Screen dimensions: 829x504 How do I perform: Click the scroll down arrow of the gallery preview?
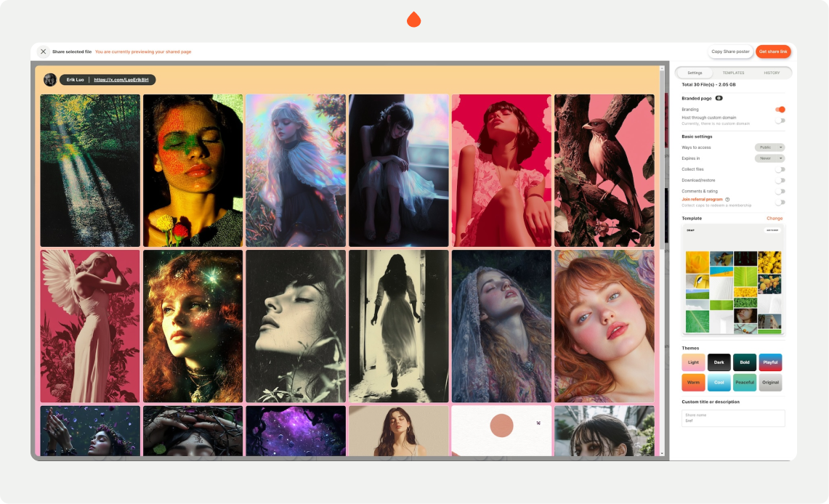point(662,453)
